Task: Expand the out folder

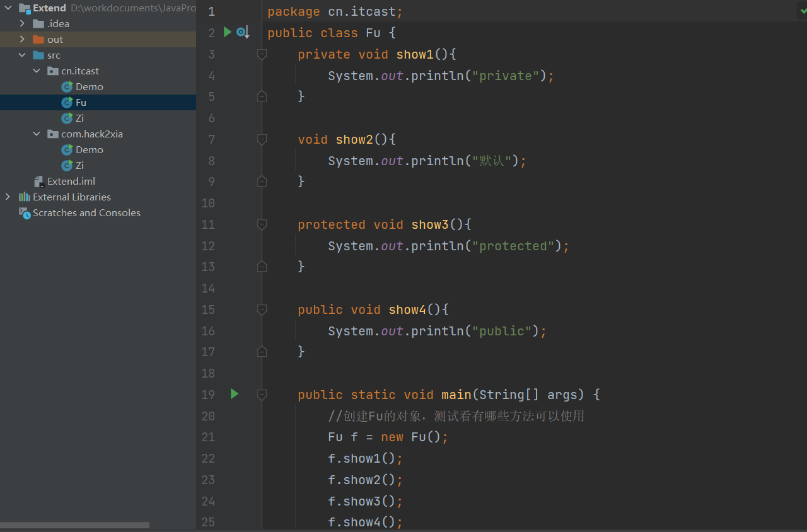Action: click(23, 40)
